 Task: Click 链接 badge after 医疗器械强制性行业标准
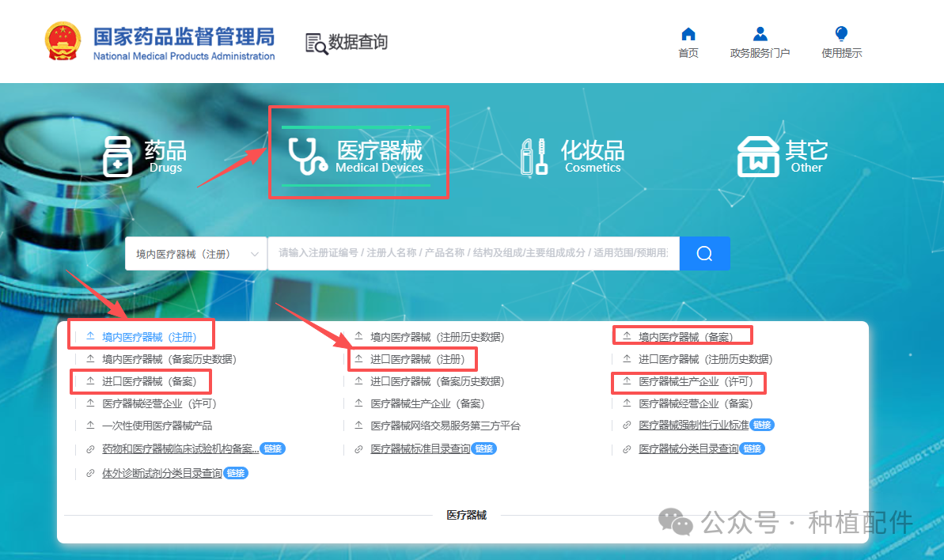762,426
